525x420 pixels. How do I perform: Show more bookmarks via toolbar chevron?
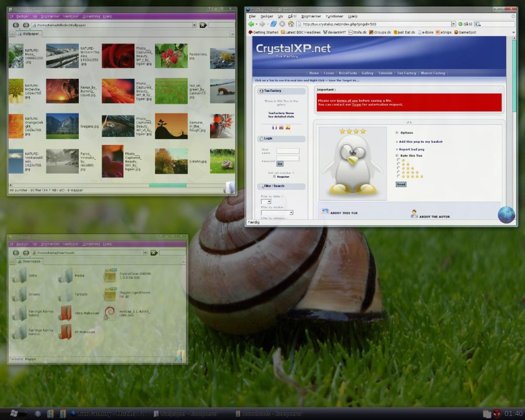click(513, 33)
